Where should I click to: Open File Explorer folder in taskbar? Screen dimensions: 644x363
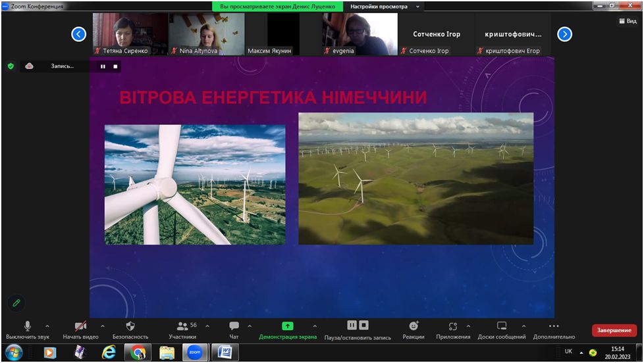coord(167,352)
